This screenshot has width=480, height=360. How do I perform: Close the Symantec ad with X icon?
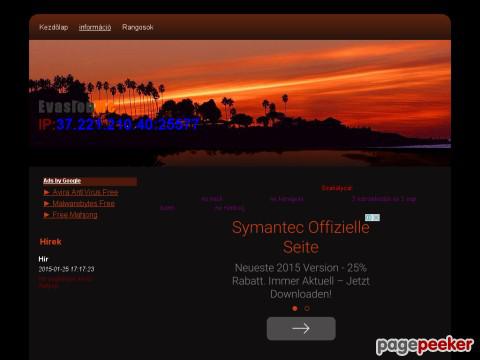(376, 218)
